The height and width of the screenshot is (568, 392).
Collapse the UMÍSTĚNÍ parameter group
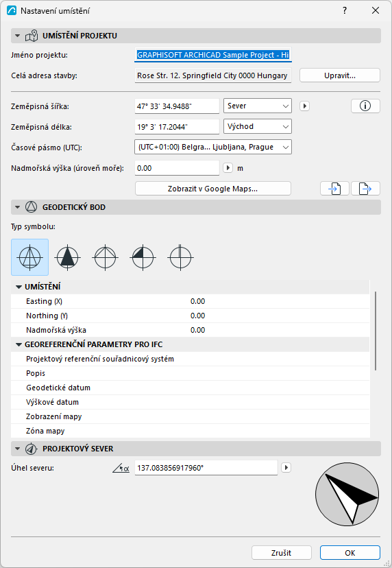coord(19,287)
